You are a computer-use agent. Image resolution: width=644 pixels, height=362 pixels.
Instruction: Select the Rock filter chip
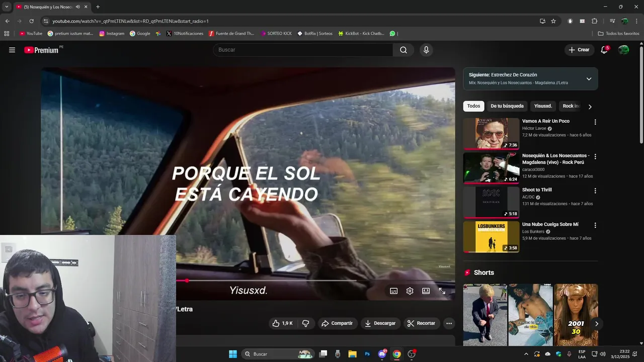571,106
